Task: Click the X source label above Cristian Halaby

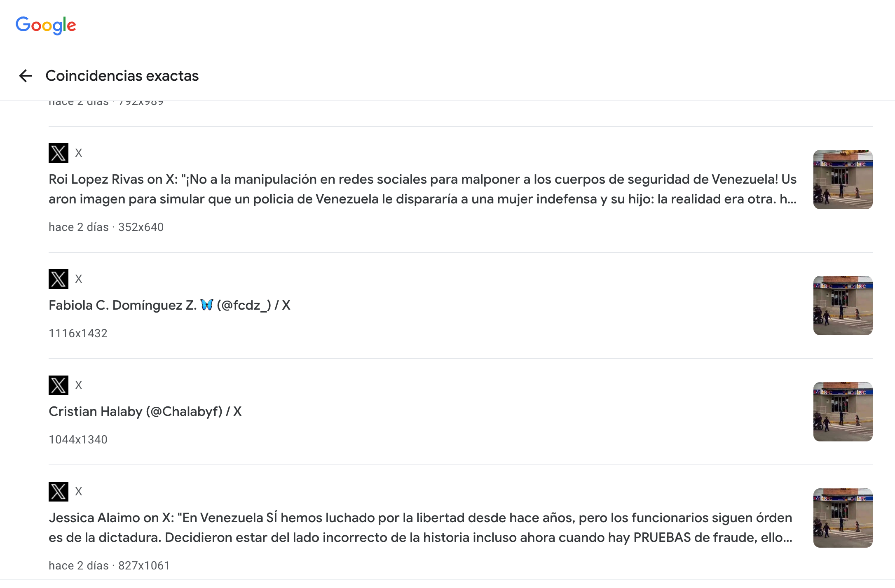Action: point(79,385)
